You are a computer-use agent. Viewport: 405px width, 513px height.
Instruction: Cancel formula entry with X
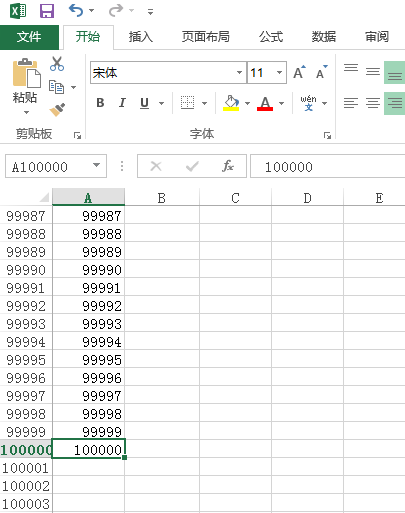tap(156, 166)
